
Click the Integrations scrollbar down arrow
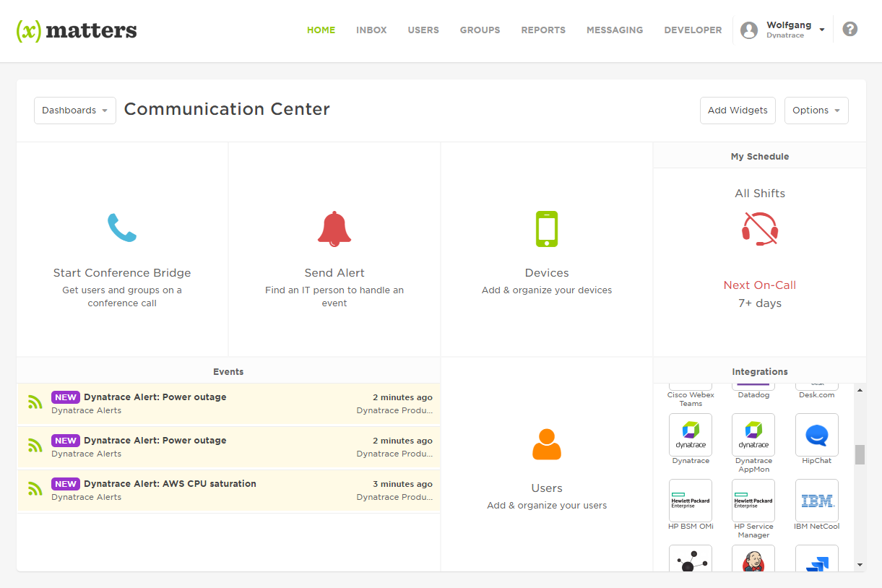860,565
